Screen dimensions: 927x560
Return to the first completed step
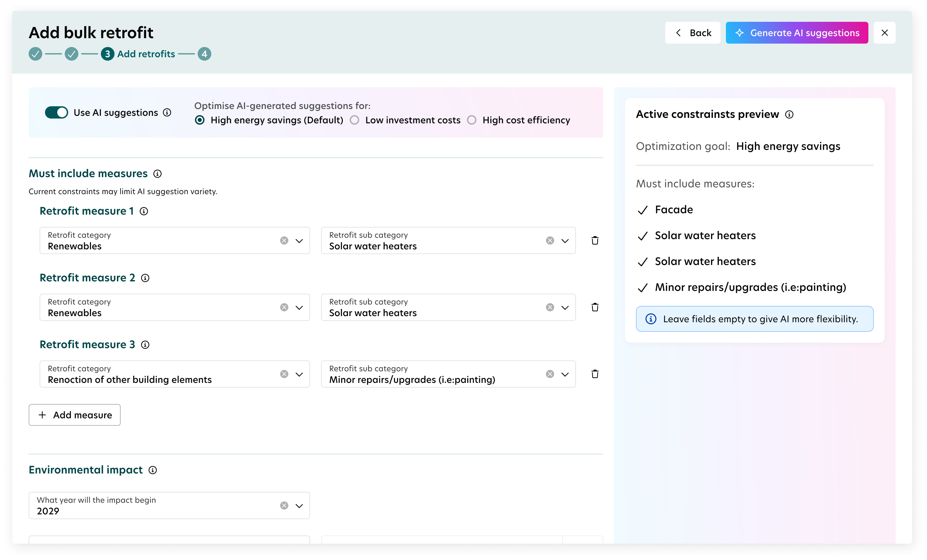click(35, 54)
